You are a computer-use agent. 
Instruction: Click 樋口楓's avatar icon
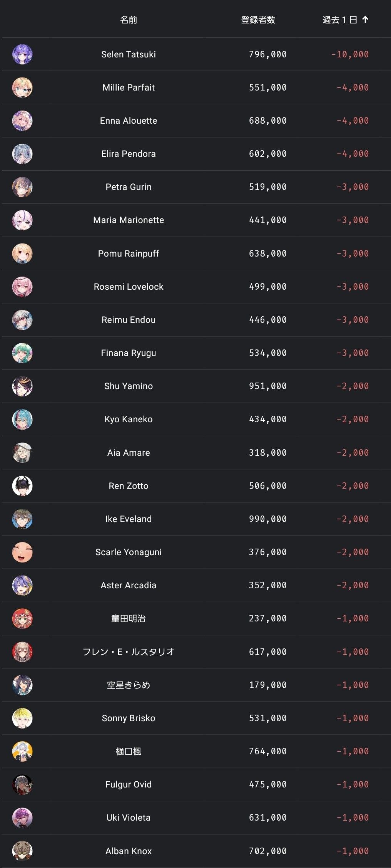(x=22, y=751)
